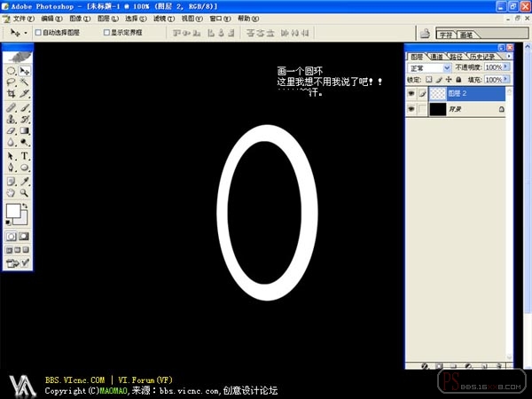Select the Elliptical Marquee tool
532x399 pixels.
[12, 71]
